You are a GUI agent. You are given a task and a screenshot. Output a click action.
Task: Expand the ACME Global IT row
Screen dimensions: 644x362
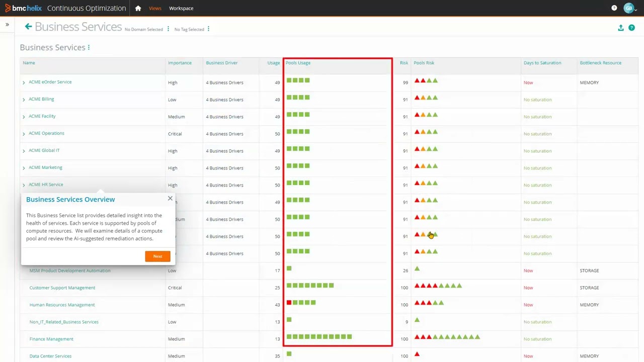pos(24,151)
